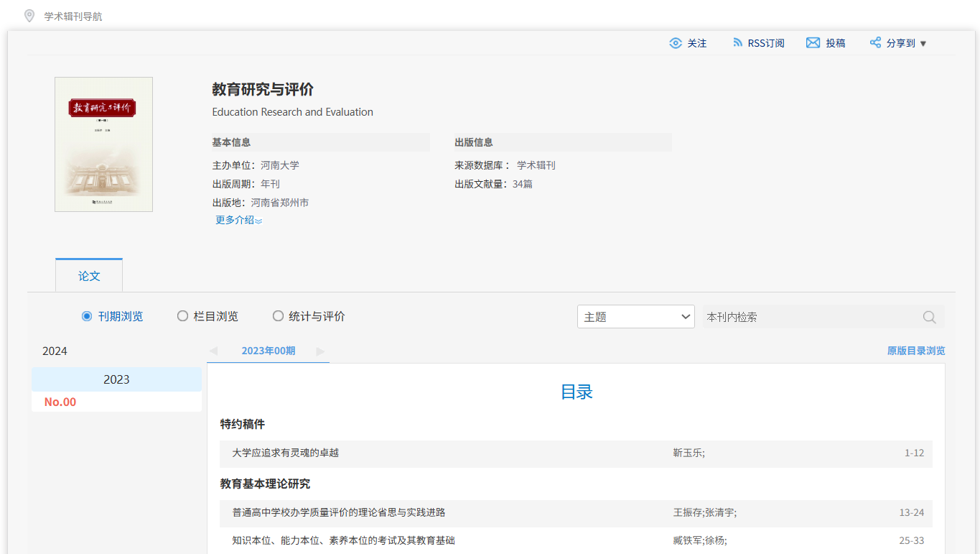Open the 主题 search field dropdown
The width and height of the screenshot is (980, 554).
(635, 317)
